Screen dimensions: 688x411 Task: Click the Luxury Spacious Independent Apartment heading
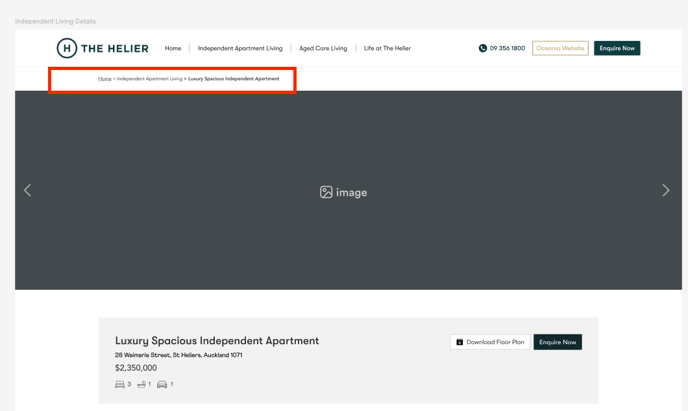[x=217, y=341]
